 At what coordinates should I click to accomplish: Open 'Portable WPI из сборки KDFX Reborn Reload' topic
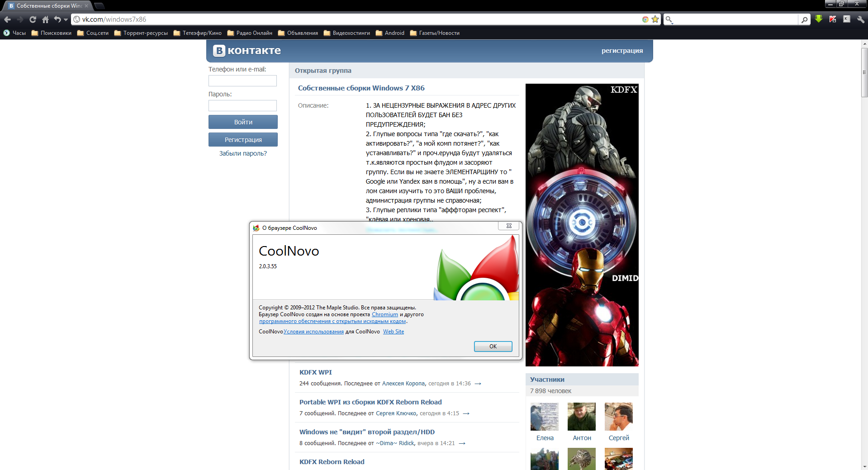point(370,402)
